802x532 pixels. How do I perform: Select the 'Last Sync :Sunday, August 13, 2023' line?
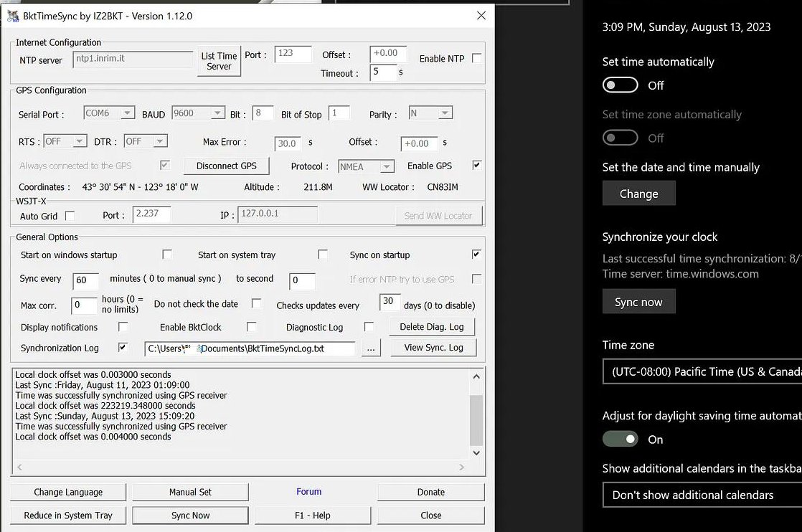(105, 416)
